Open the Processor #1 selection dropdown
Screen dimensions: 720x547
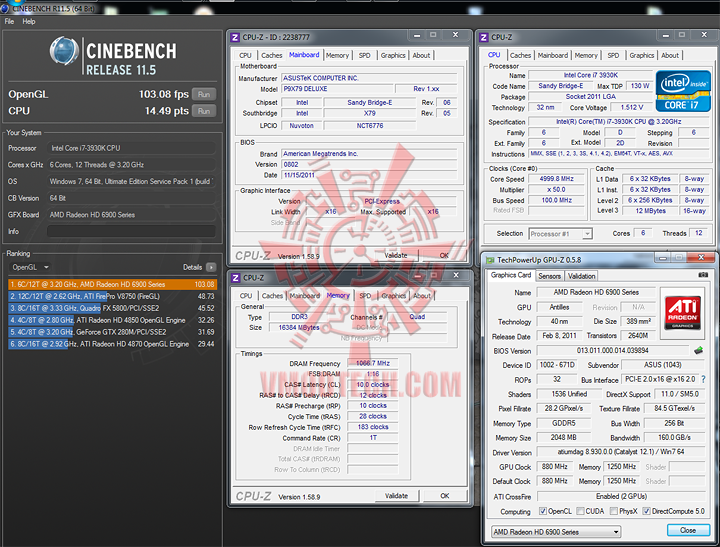coord(560,234)
